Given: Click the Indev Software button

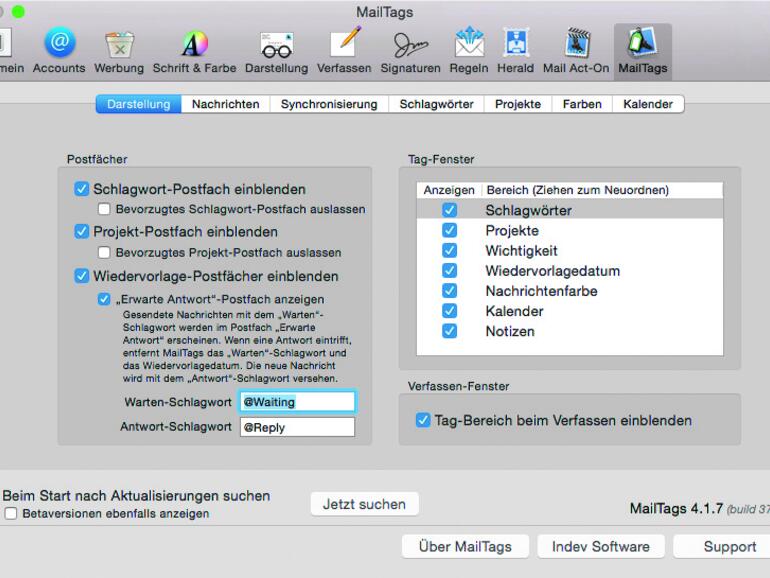Looking at the screenshot, I should click(601, 546).
